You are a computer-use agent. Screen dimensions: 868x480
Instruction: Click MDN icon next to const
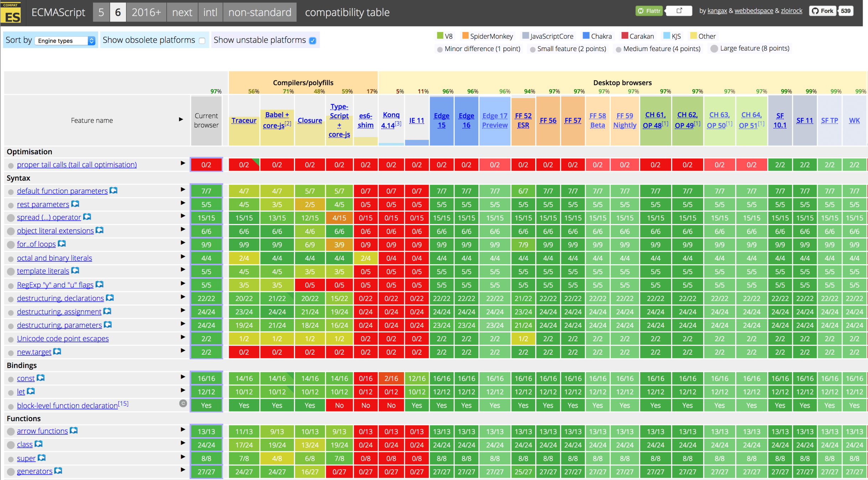tap(41, 378)
